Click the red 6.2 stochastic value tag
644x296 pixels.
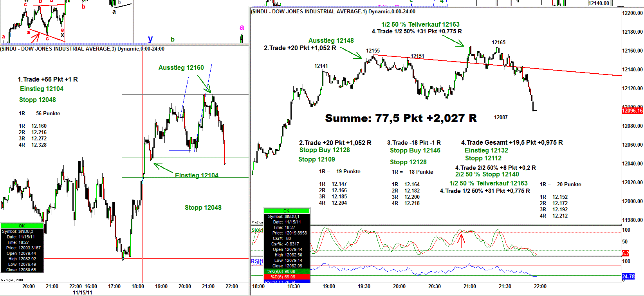pyautogui.click(x=625, y=253)
